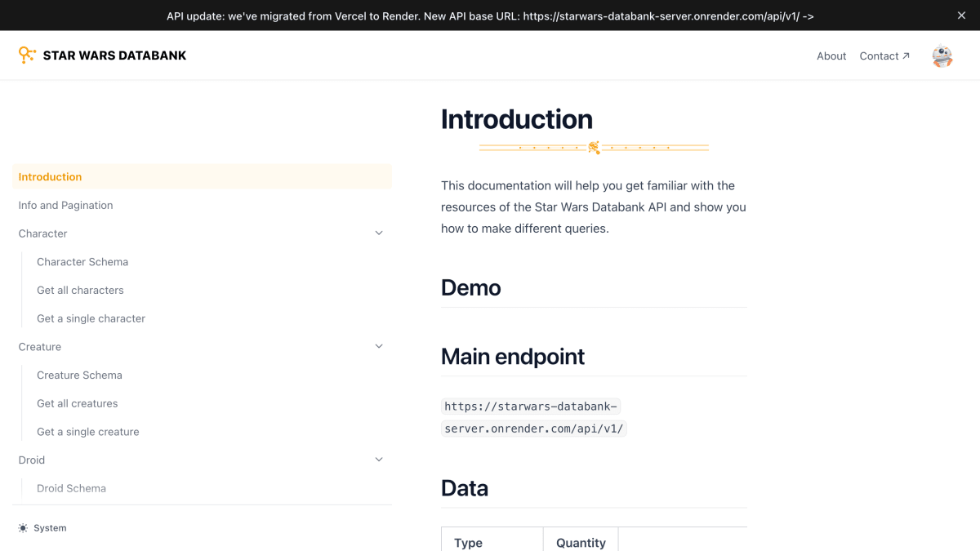Click the sun icon beside System
Viewport: 980px width, 551px height.
(x=23, y=528)
